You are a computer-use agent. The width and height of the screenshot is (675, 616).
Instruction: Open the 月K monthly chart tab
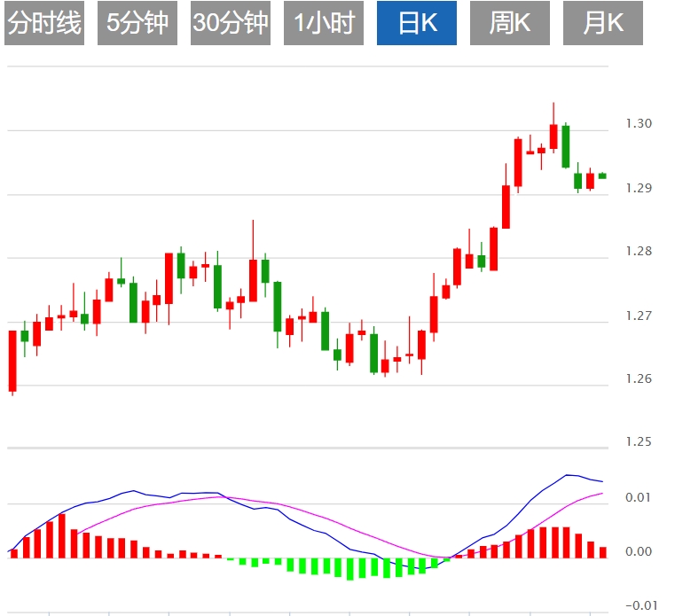(x=603, y=23)
